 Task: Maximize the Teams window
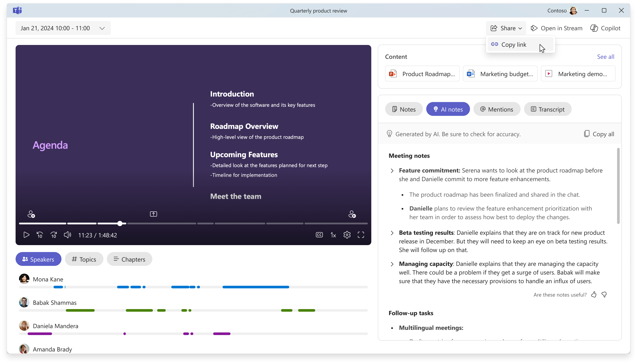(x=604, y=11)
